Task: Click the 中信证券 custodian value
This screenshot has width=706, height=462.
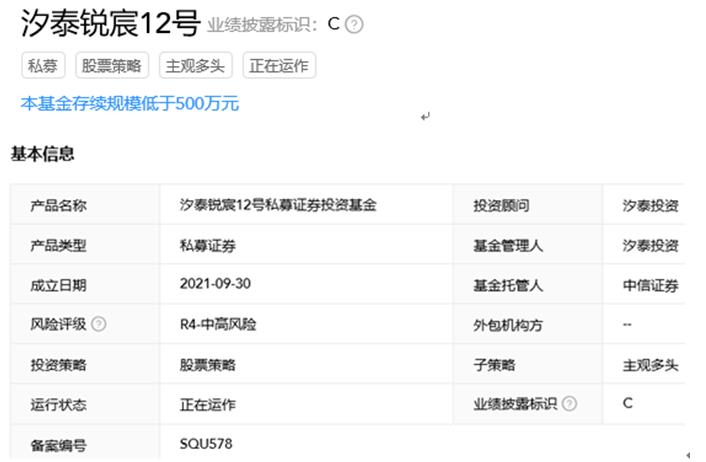Action: pyautogui.click(x=651, y=285)
